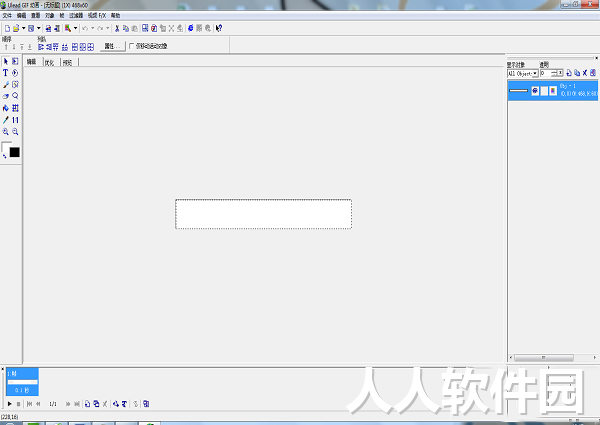Delete object X icon in Object Manager
This screenshot has height=425, width=600.
click(x=585, y=73)
